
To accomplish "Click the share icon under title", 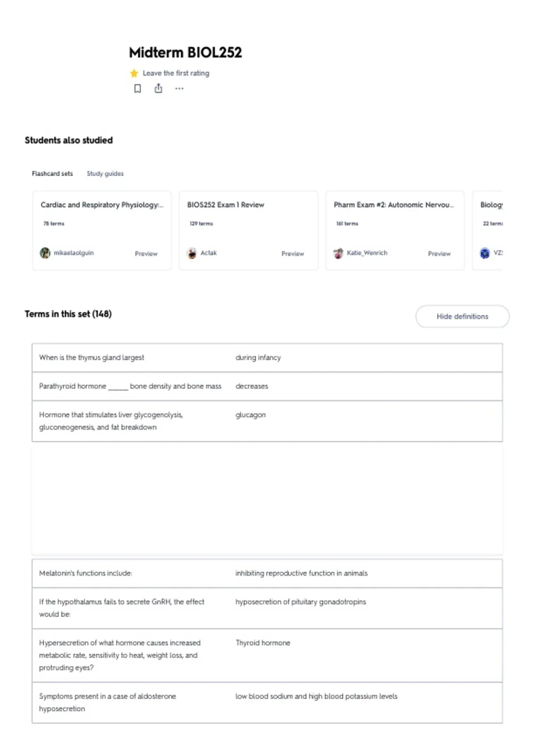I will pyautogui.click(x=158, y=88).
